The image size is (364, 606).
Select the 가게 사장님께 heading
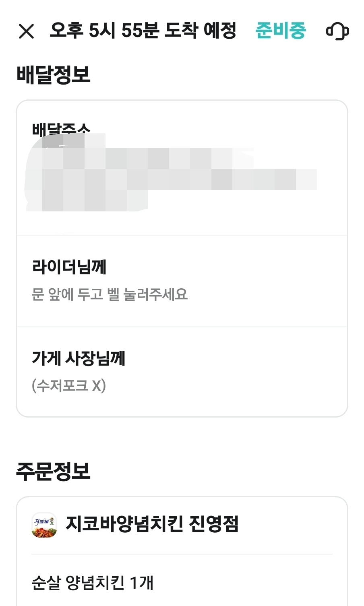point(79,358)
